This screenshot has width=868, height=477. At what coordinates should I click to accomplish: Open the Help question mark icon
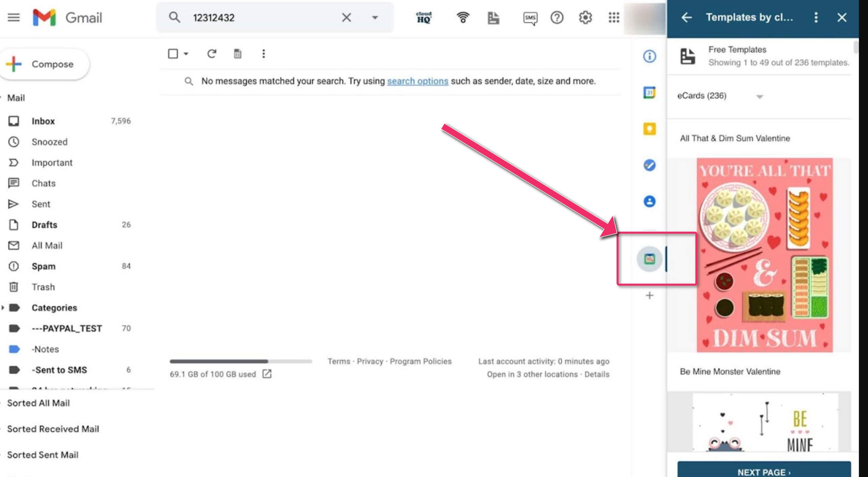[557, 17]
